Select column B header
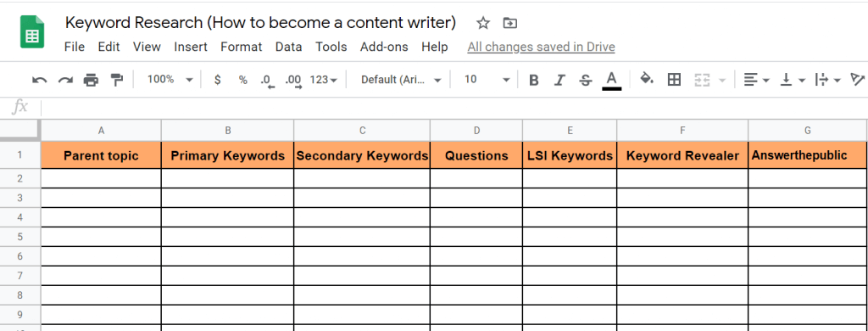 pos(227,131)
